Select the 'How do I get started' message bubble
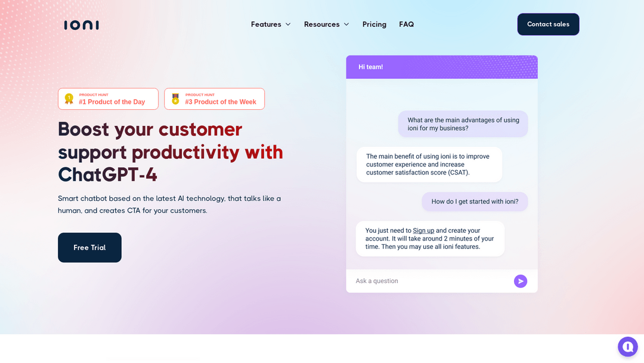The width and height of the screenshot is (644, 363). point(475,201)
